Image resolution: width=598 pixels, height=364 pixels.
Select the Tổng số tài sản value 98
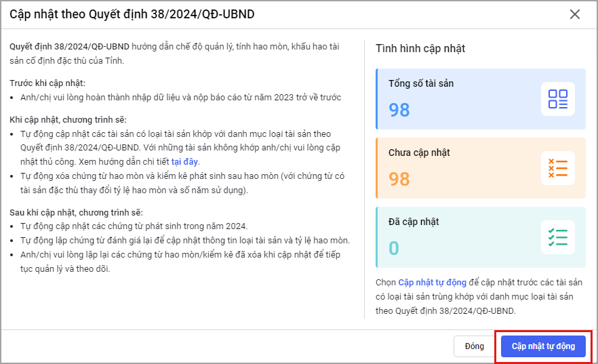[x=399, y=110]
